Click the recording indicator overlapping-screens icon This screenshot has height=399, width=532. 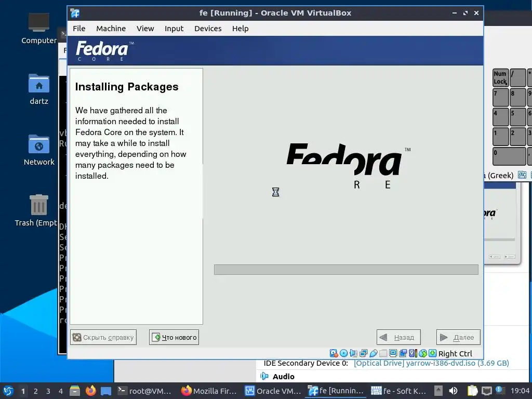(x=403, y=353)
